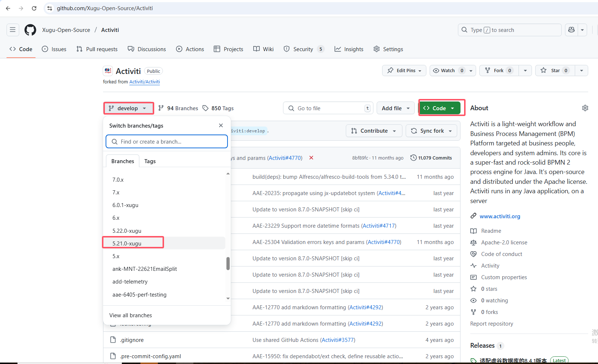This screenshot has height=364, width=598.
Task: Close the Switch branches/tags popup
Action: pos(221,125)
